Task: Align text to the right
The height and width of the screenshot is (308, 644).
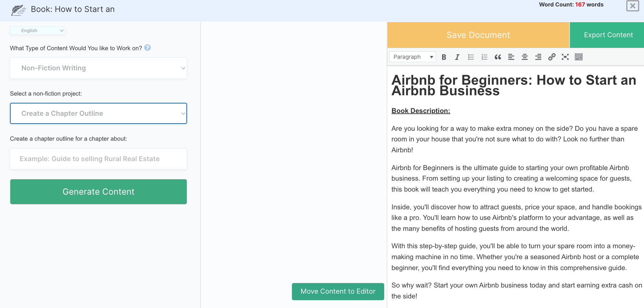Action: (538, 57)
